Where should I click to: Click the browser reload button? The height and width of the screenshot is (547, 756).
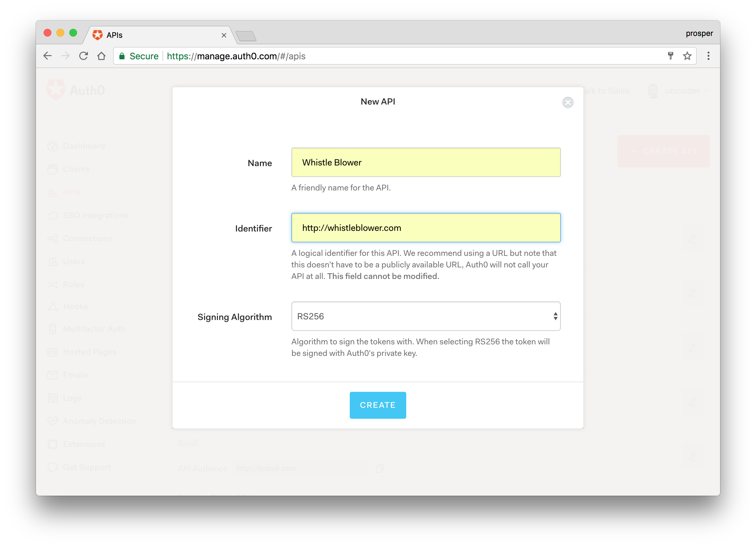pos(84,56)
